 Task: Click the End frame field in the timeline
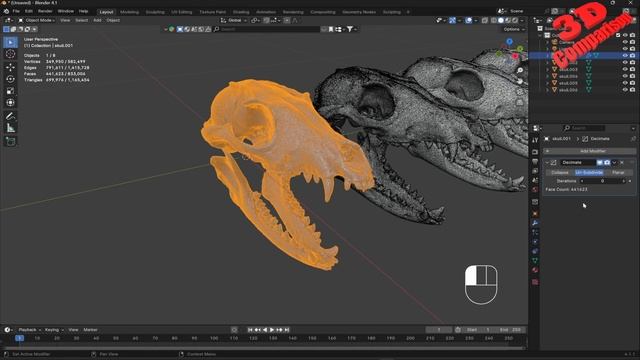[x=510, y=330]
